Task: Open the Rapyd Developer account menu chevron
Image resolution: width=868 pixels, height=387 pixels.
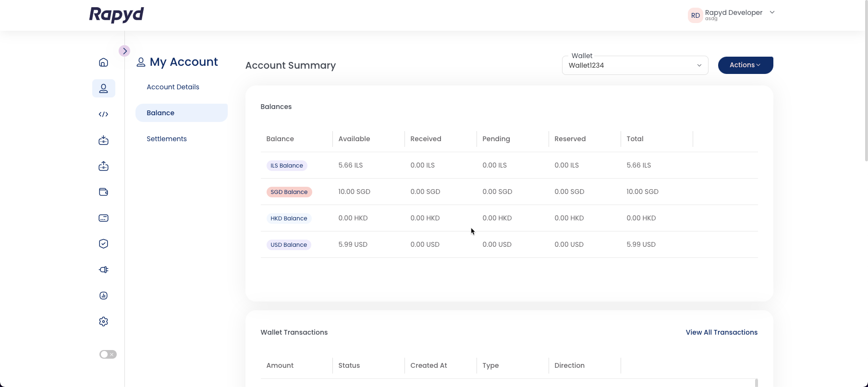Action: (772, 12)
